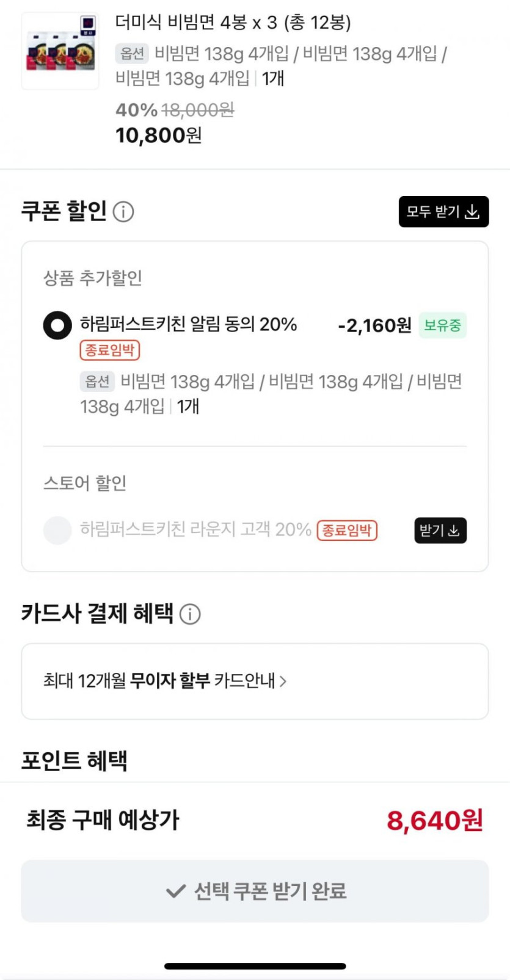The height and width of the screenshot is (980, 510).
Task: Open the chevron next to 카드안내
Action: (283, 681)
